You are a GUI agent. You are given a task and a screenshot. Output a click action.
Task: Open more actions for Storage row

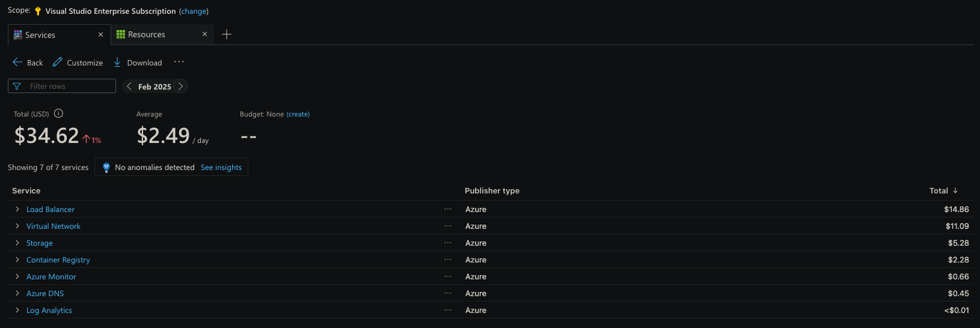(448, 243)
